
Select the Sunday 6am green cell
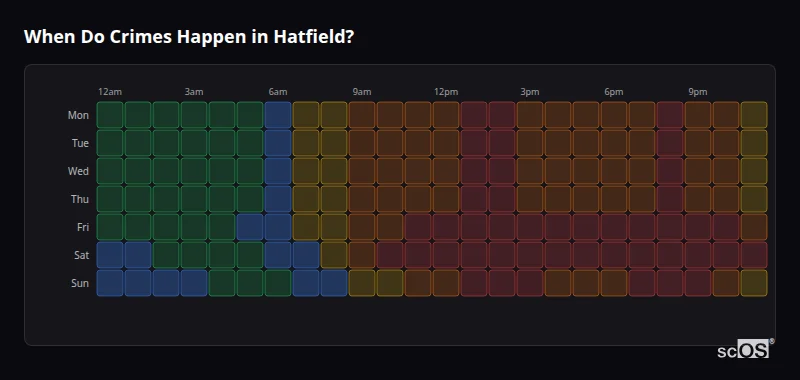tap(278, 283)
